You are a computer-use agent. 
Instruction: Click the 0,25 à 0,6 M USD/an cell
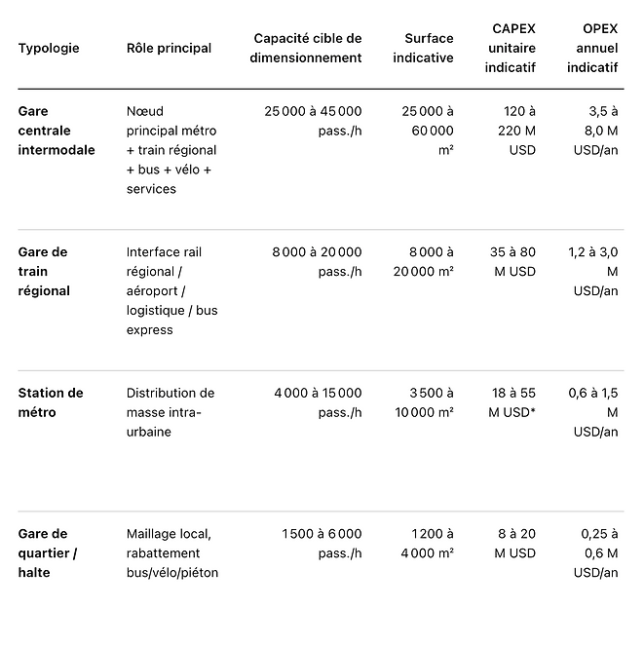click(596, 553)
